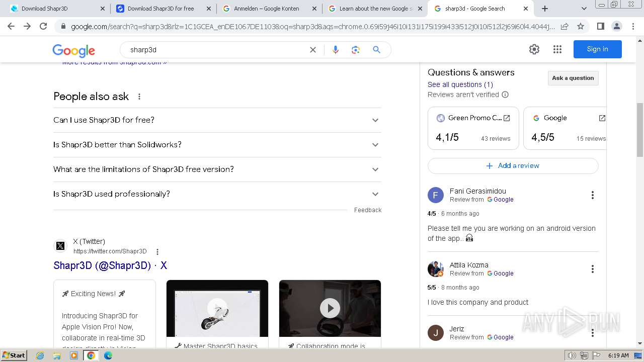Open Attila Kozma's reviewer profile name
Image resolution: width=644 pixels, height=362 pixels.
click(x=469, y=265)
